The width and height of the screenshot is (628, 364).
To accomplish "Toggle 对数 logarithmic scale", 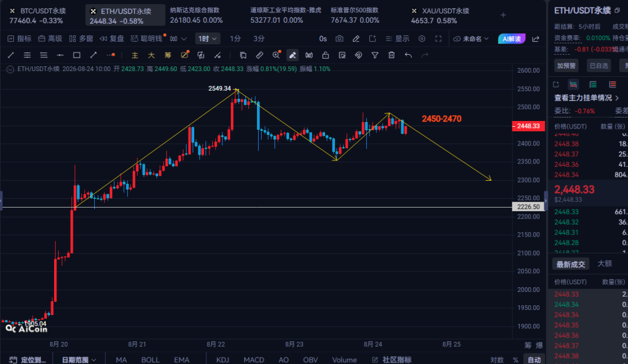I will tap(497, 359).
